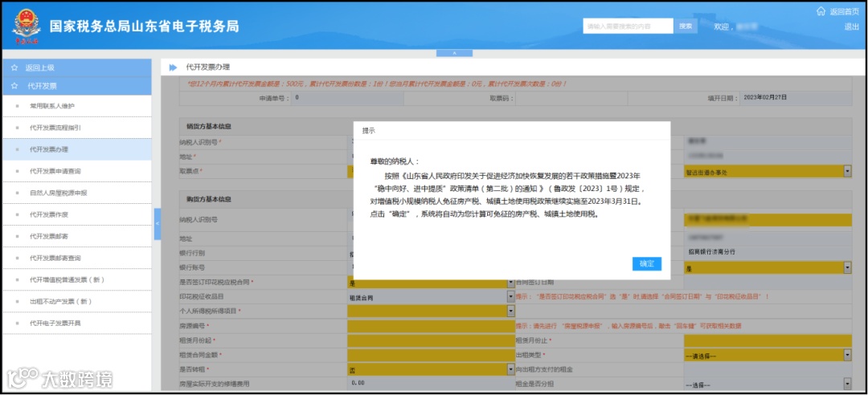Click the 购货方基本信息 section heading
This screenshot has height=395, width=868.
pyautogui.click(x=209, y=199)
